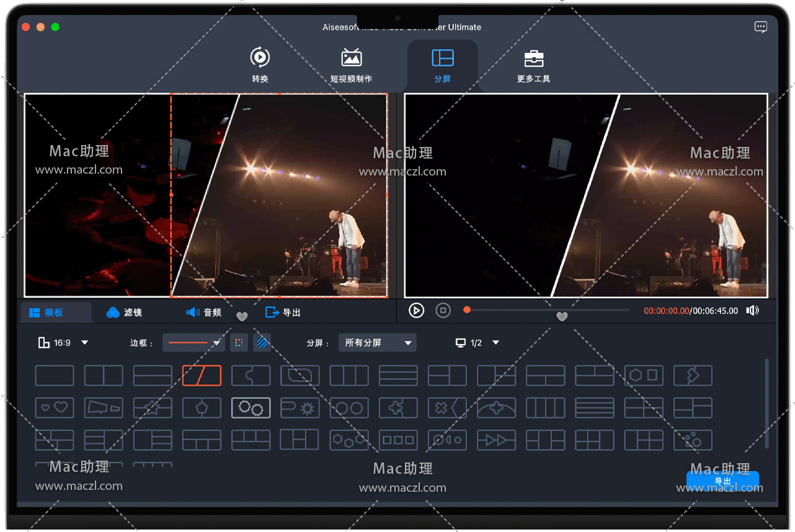Click the 导出 tab next to 音频

(283, 313)
